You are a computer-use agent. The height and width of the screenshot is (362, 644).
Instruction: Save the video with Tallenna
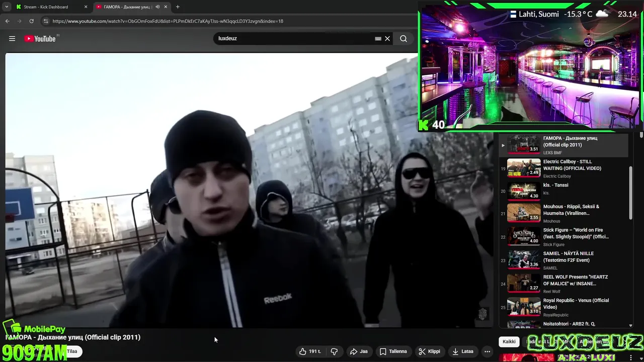393,351
